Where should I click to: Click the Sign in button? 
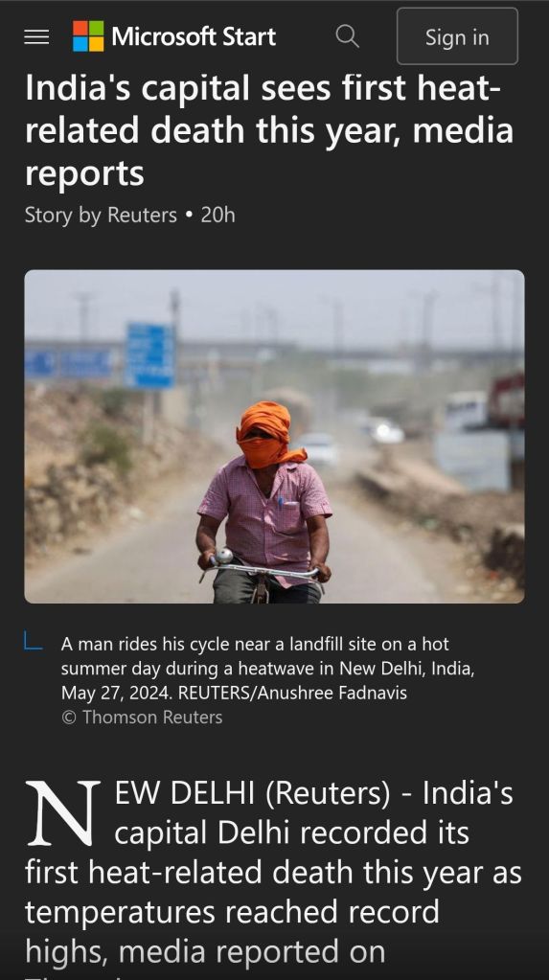pos(457,36)
